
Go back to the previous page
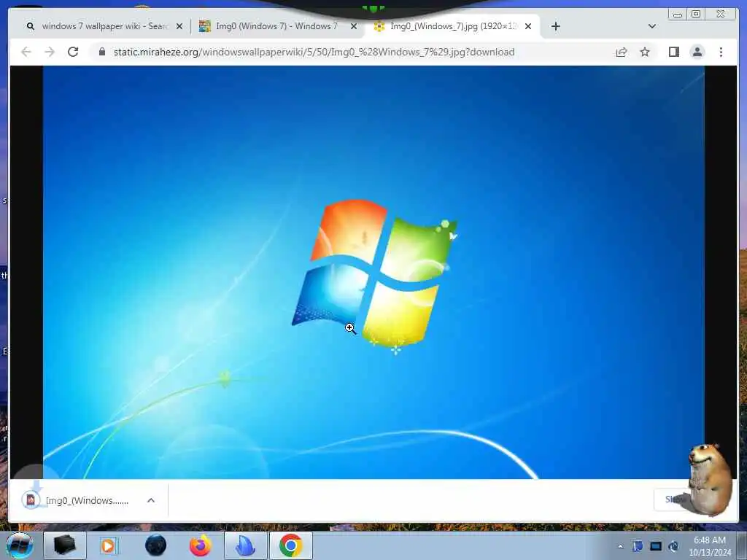tap(26, 52)
